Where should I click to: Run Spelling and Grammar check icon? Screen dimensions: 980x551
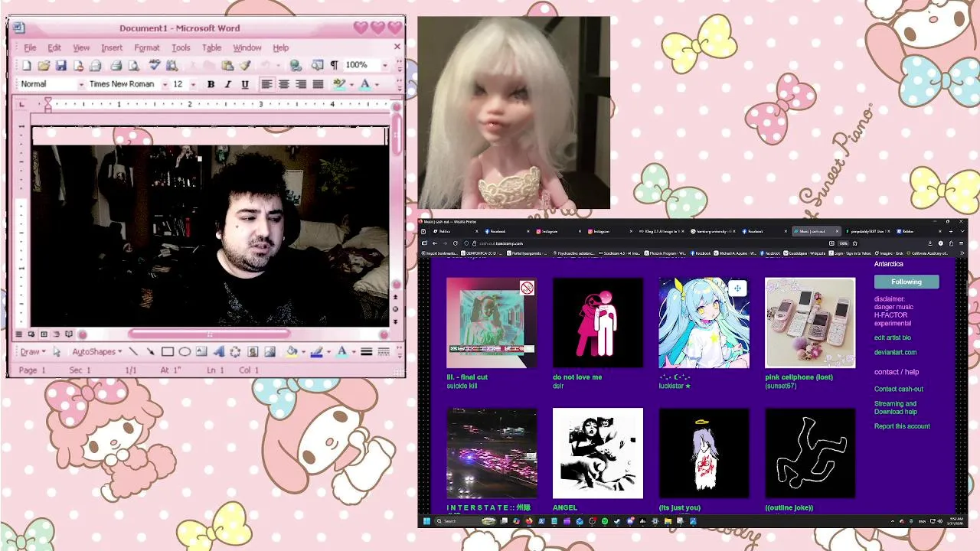point(154,66)
